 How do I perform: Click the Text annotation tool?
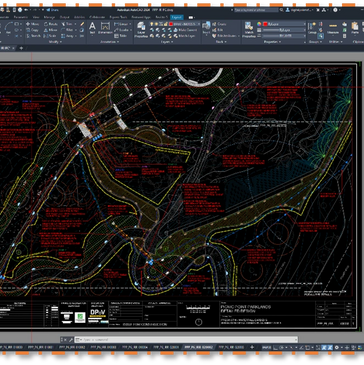pos(92,28)
